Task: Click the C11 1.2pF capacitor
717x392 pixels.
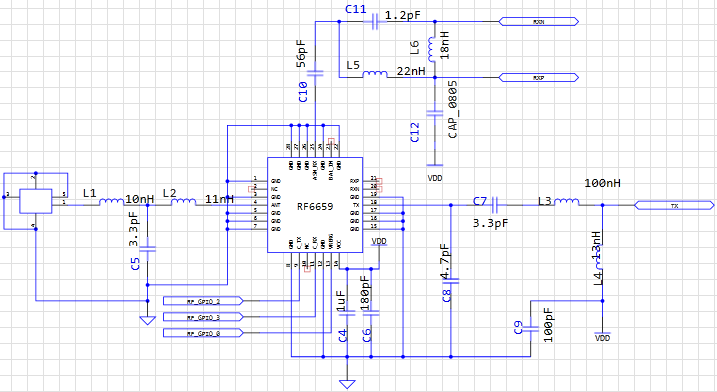Action: (x=375, y=21)
